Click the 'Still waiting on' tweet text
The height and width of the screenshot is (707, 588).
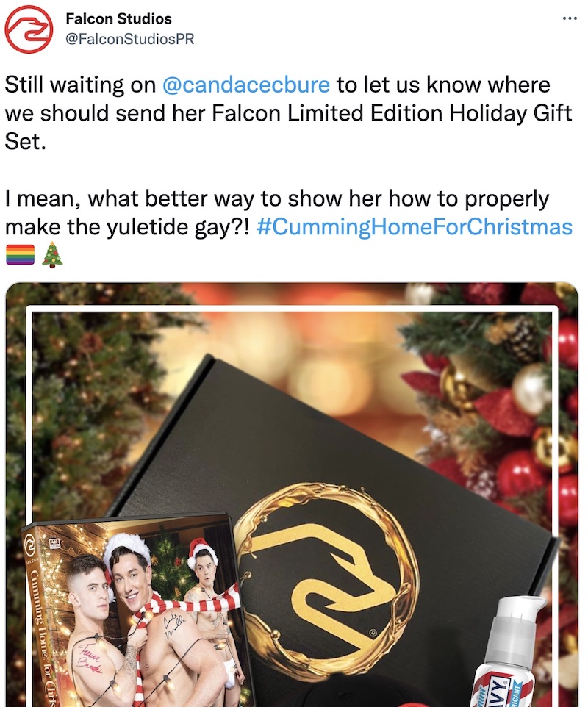coord(80,85)
